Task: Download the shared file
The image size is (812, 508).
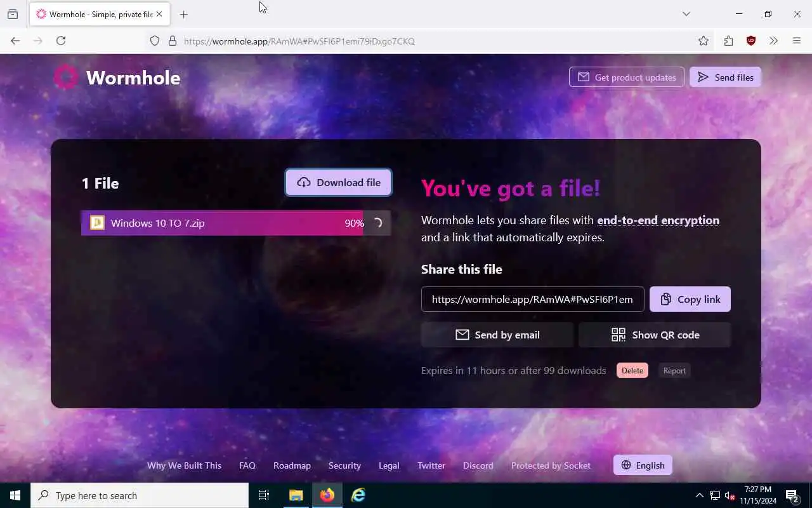Action: point(338,182)
